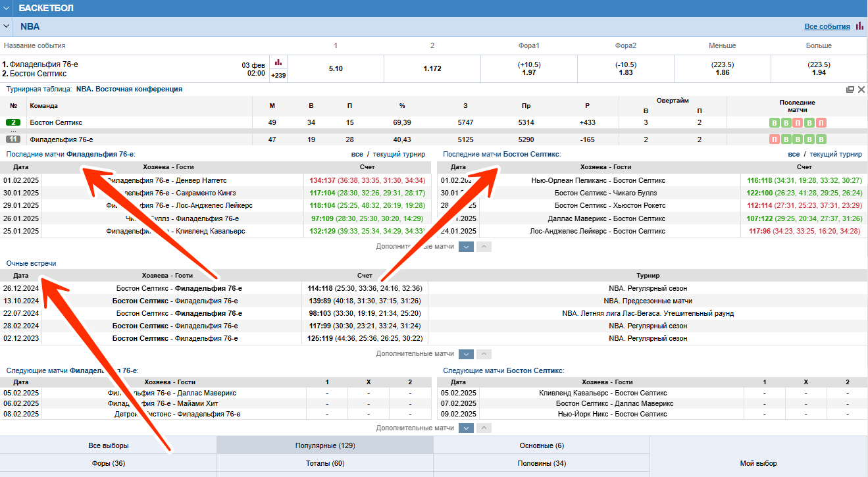868x477 pixels.
Task: Click the NBA league title
Action: [30, 26]
